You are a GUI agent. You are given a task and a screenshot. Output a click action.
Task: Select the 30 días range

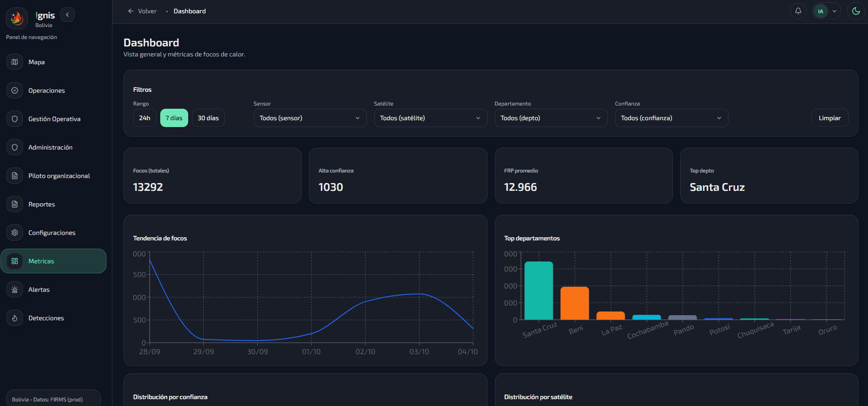pyautogui.click(x=208, y=118)
